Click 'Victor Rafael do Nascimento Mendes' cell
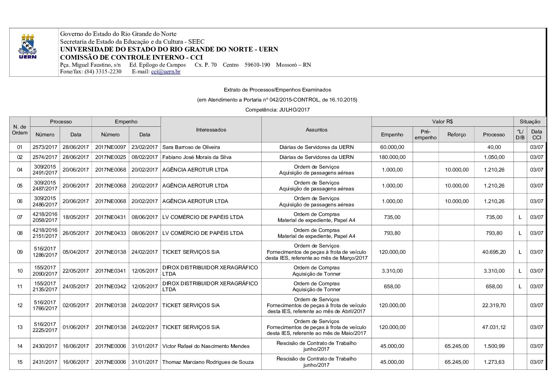 pos(206,346)
